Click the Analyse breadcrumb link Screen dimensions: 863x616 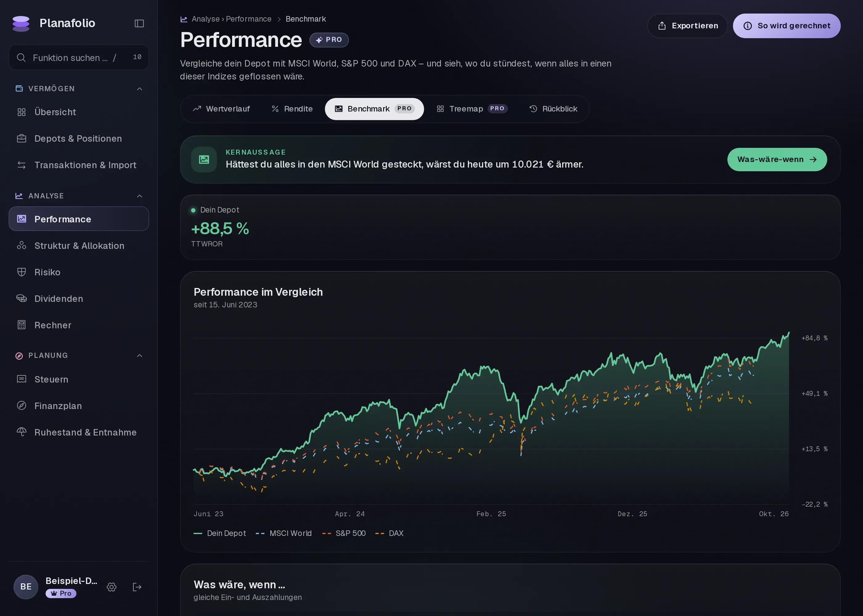pyautogui.click(x=205, y=19)
